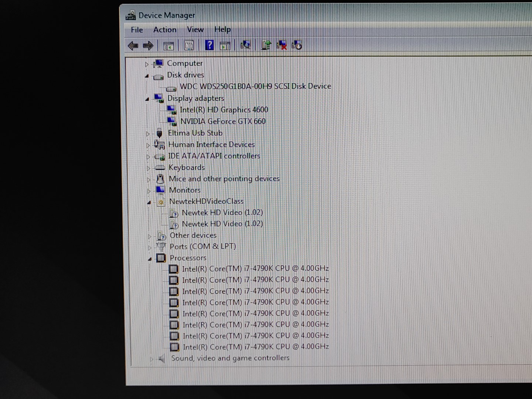532x399 pixels.
Task: Open the View menu
Action: point(195,30)
